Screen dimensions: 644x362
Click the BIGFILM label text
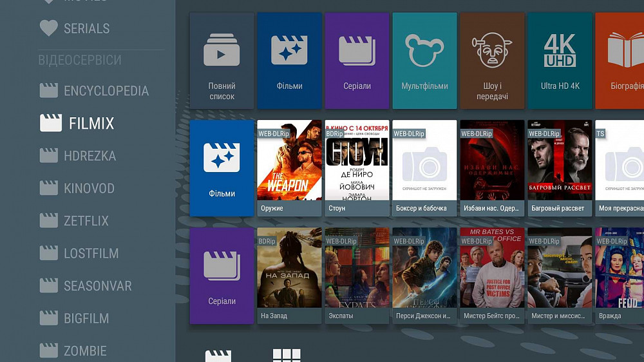[86, 318]
